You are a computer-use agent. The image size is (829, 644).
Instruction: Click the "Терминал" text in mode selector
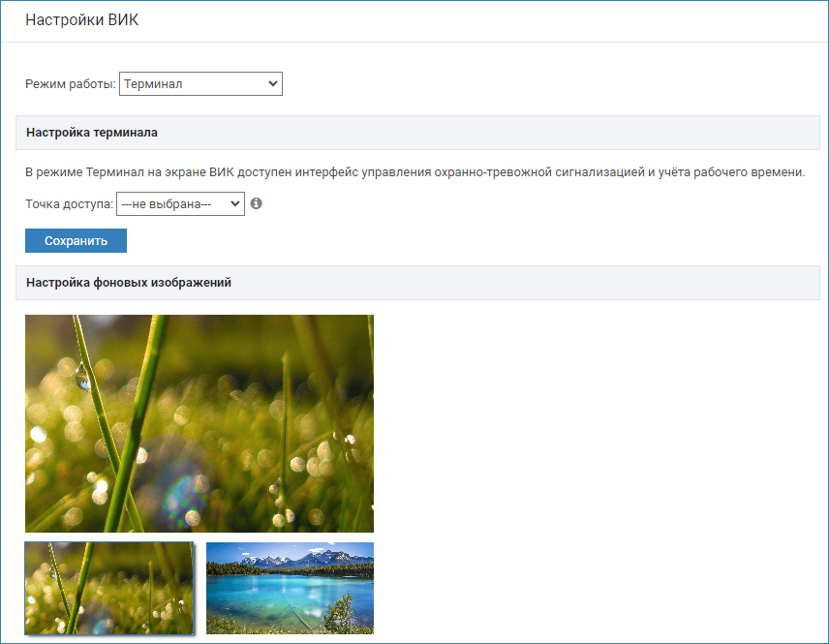[x=154, y=84]
